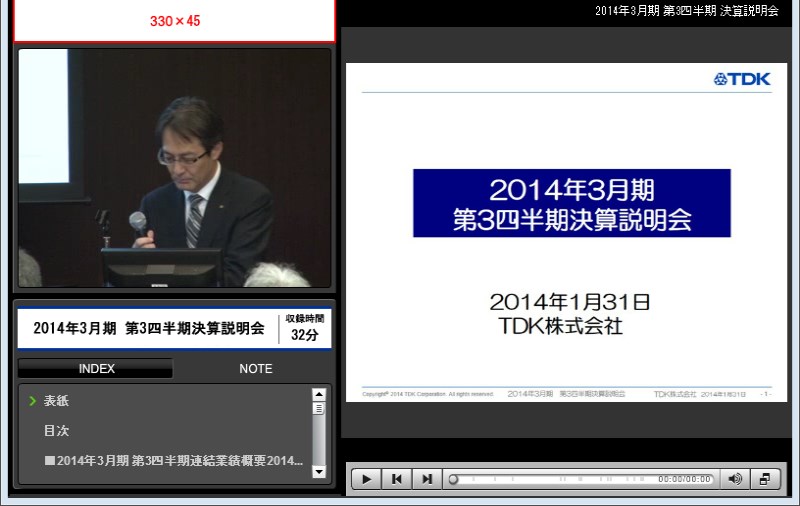Skip to next slide with skip-forward button
Viewport: 800px width, 506px height.
click(x=427, y=479)
